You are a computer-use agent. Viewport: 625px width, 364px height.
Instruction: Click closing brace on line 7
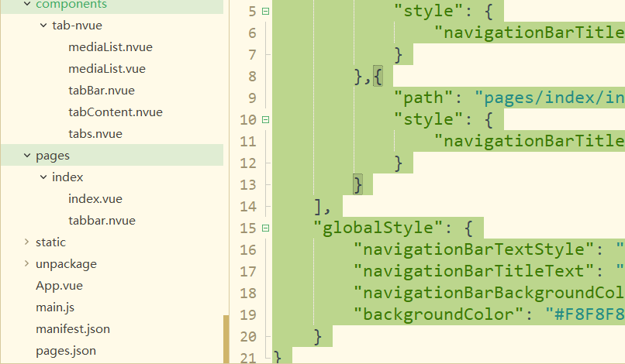point(399,54)
